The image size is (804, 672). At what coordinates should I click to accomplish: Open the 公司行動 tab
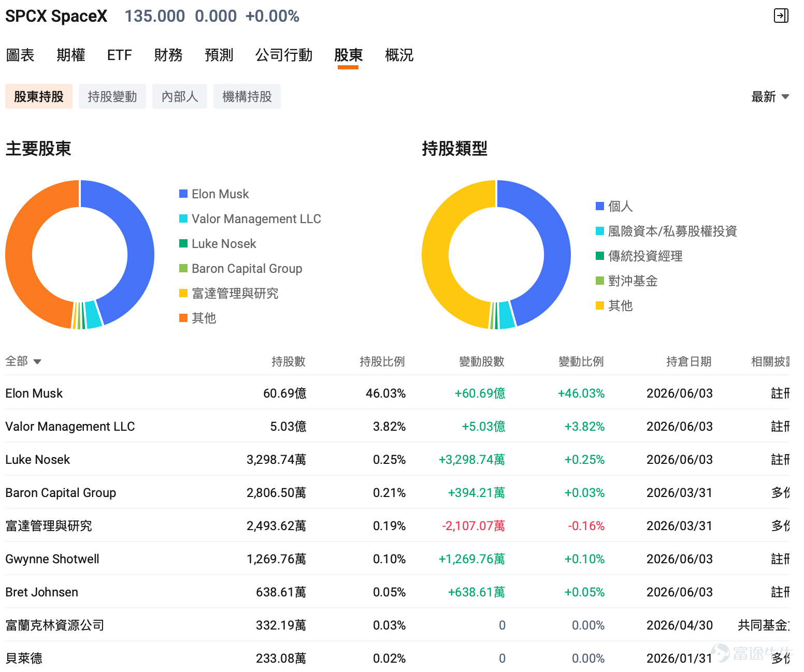pyautogui.click(x=284, y=55)
